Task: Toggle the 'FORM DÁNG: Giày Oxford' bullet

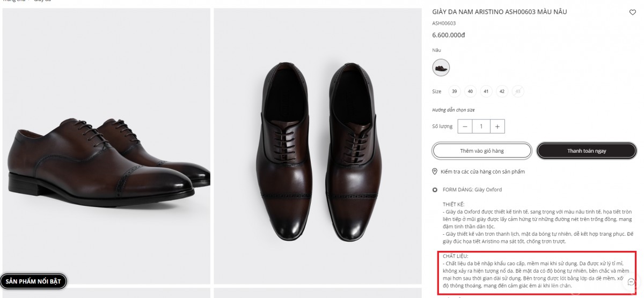Action: (435, 190)
